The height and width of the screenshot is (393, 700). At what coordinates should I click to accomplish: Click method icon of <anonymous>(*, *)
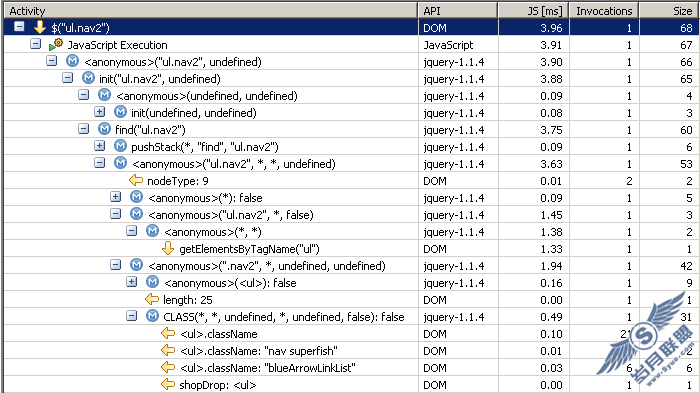point(153,231)
